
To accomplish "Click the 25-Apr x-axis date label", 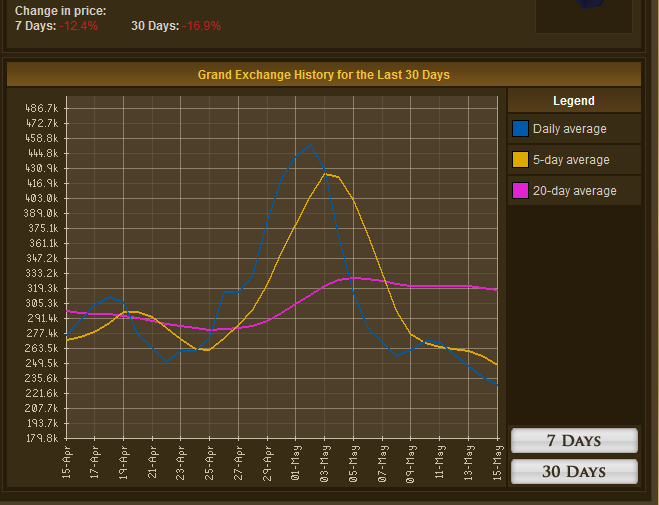I will [209, 463].
